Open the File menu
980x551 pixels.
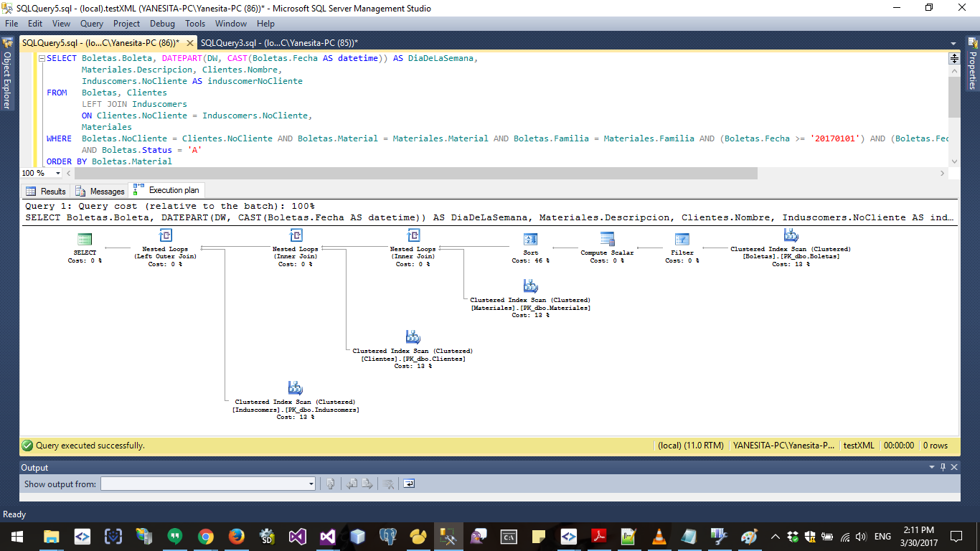pyautogui.click(x=11, y=24)
